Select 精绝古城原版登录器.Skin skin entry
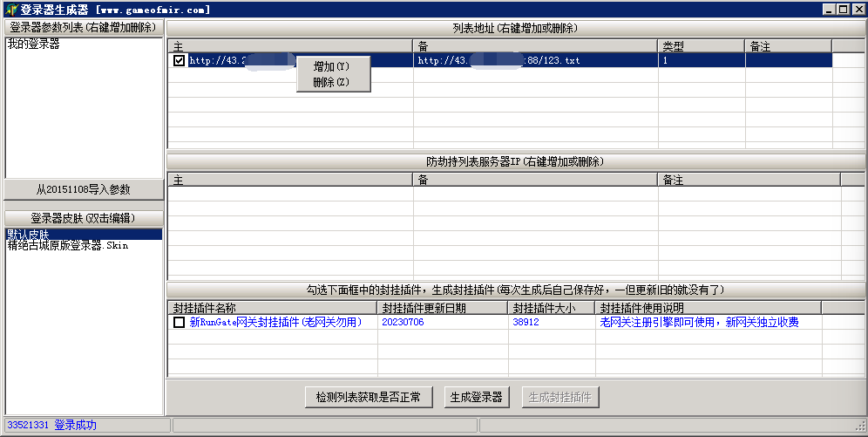This screenshot has height=437, width=868. 67,245
